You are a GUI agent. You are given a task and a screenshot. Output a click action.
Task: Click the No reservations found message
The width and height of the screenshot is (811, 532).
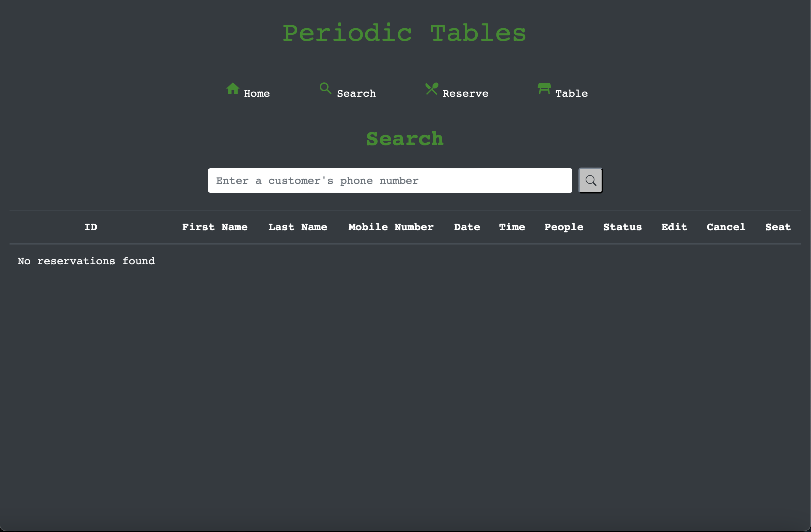86,261
